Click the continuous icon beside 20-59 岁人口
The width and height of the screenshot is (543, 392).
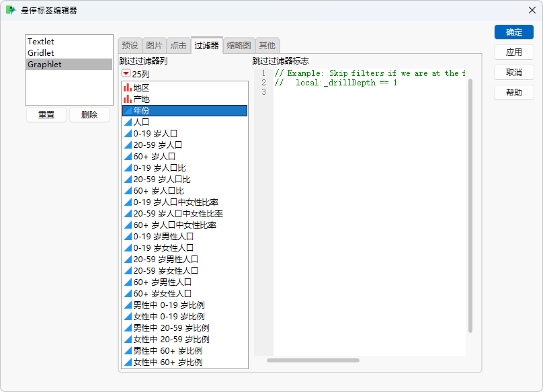coord(128,145)
